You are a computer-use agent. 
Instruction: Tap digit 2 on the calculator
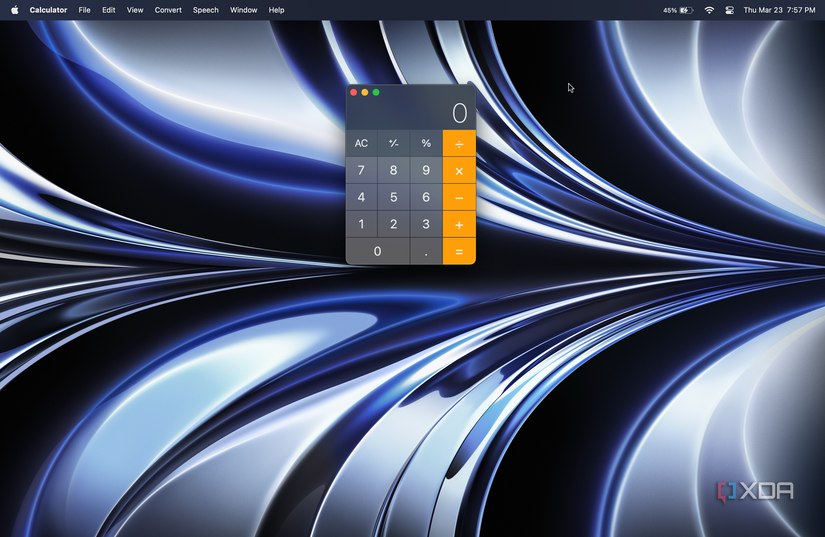click(x=394, y=225)
